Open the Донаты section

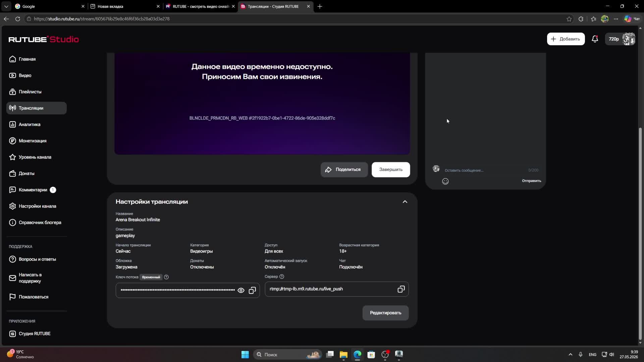[x=36, y=174]
